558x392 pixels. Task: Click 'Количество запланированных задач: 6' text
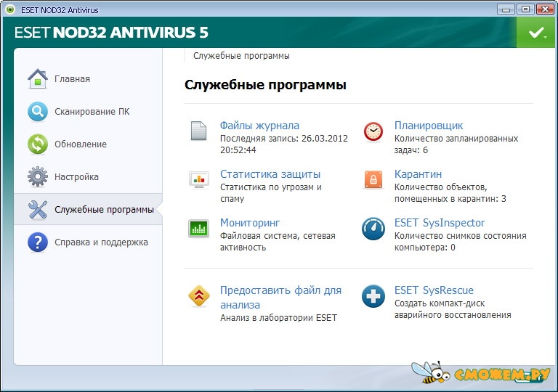456,144
